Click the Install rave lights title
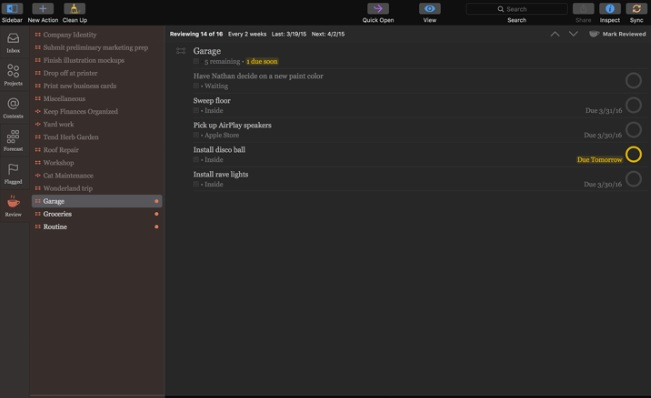Image resolution: width=651 pixels, height=398 pixels. tap(220, 174)
